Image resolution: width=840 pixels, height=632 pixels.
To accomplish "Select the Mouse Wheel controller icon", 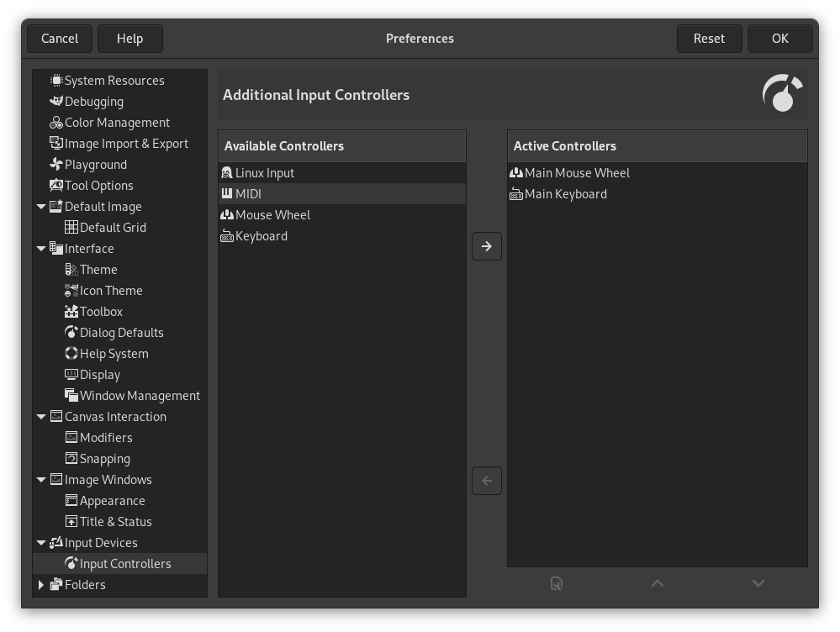I will click(x=226, y=214).
